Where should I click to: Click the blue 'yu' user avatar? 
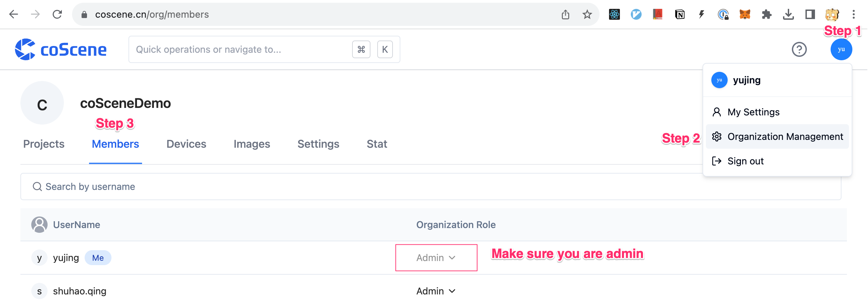(841, 49)
